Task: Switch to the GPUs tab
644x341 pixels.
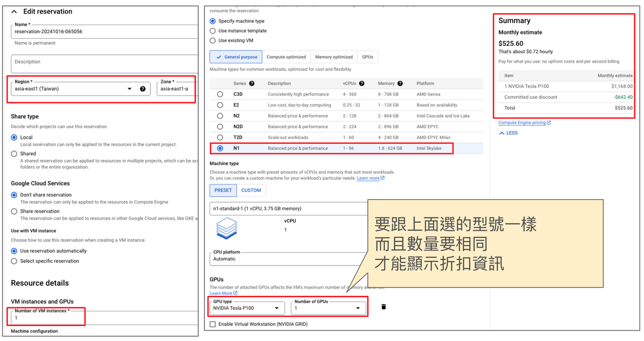Action: click(367, 56)
